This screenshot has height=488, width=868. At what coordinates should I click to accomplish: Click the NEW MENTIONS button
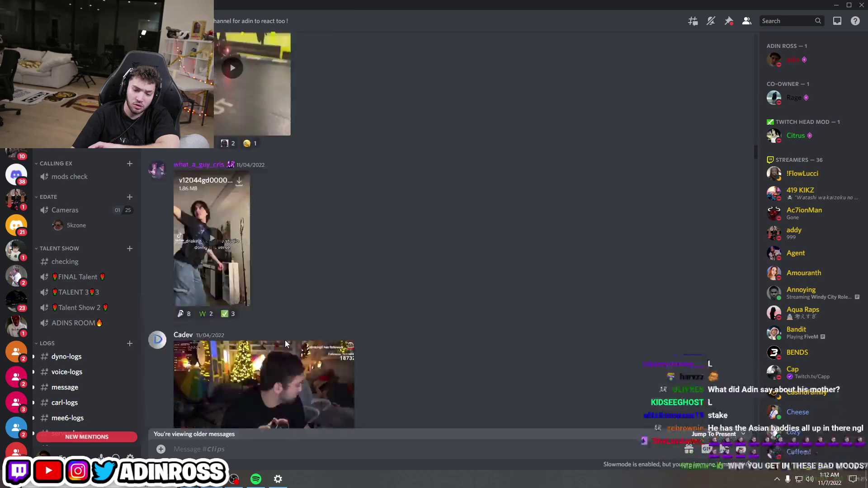tap(87, 437)
